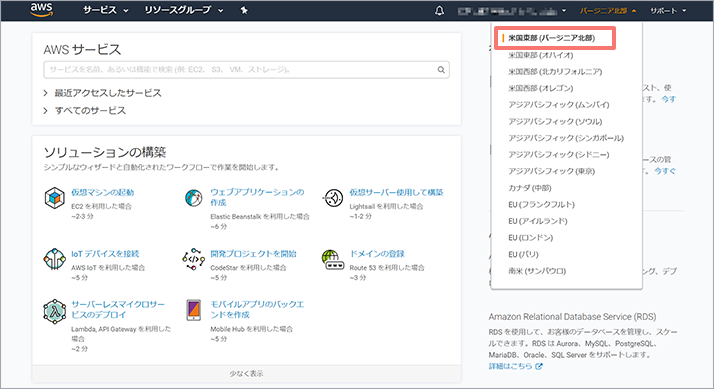This screenshot has width=714, height=389.
Task: Click the Route 53 domain icon
Action: (x=332, y=259)
